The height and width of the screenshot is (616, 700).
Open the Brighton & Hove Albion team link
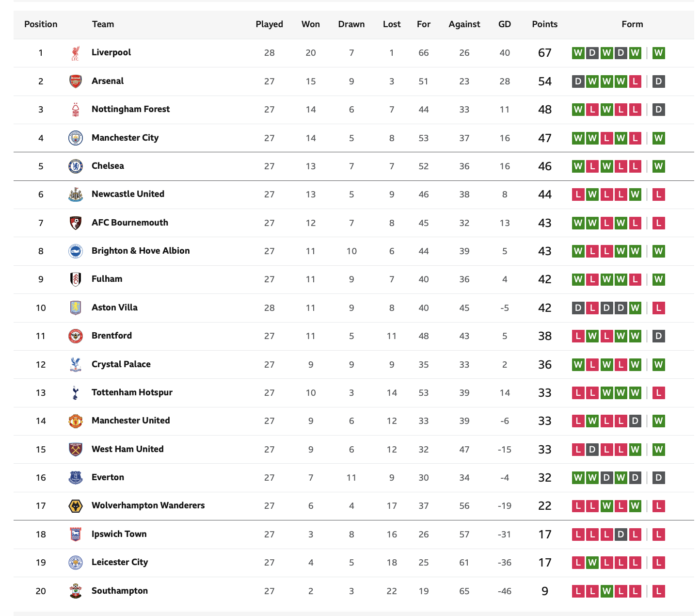click(x=141, y=251)
